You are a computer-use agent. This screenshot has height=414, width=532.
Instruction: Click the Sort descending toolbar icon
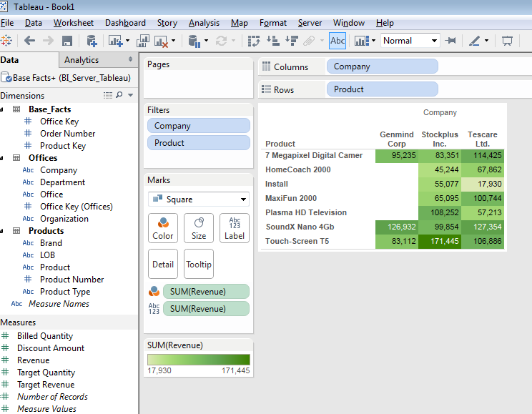(291, 41)
